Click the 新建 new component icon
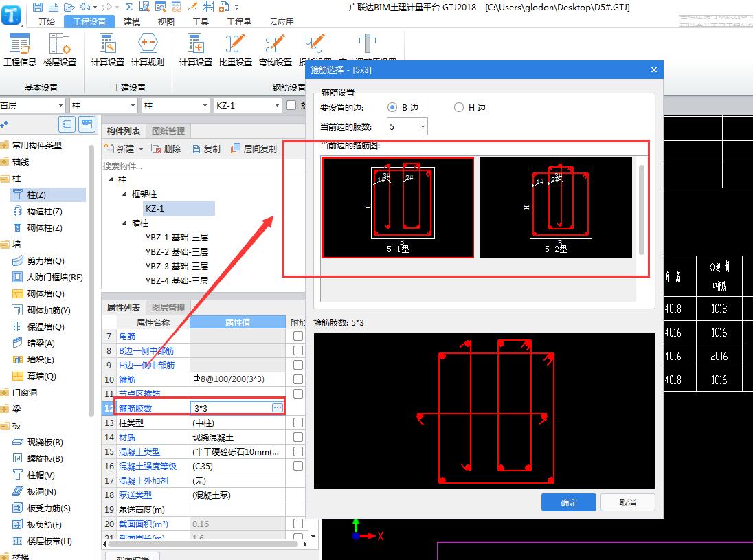The image size is (753, 560). point(109,149)
